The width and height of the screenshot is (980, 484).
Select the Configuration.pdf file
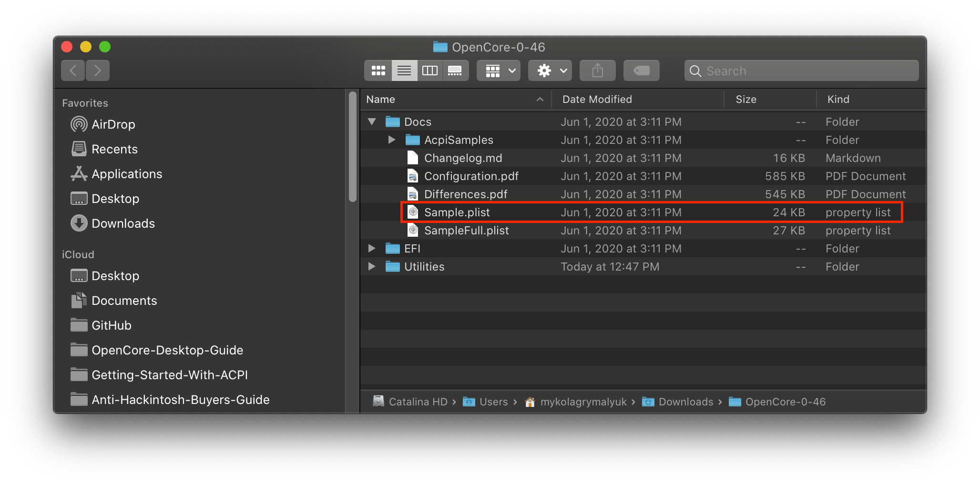tap(643, 176)
